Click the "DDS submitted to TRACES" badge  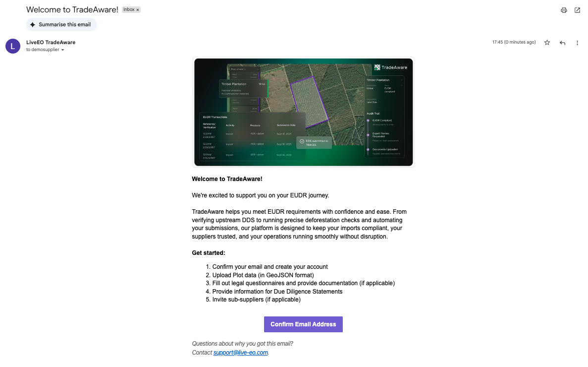(x=314, y=143)
